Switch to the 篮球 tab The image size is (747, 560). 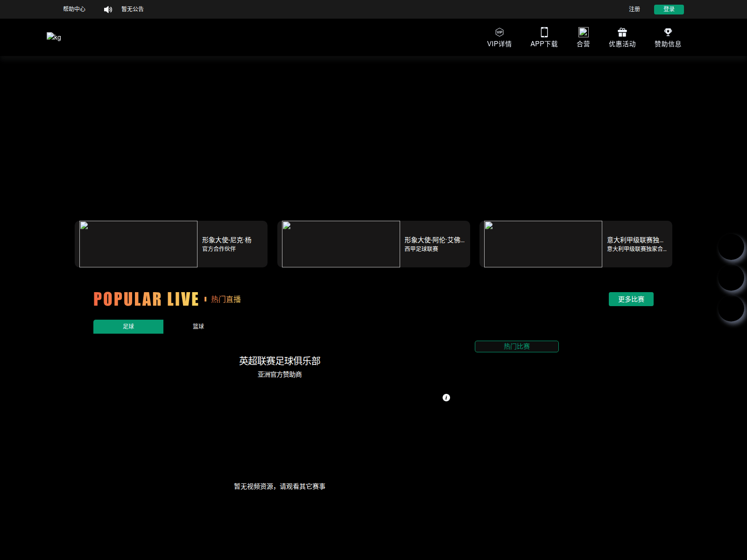click(x=197, y=326)
